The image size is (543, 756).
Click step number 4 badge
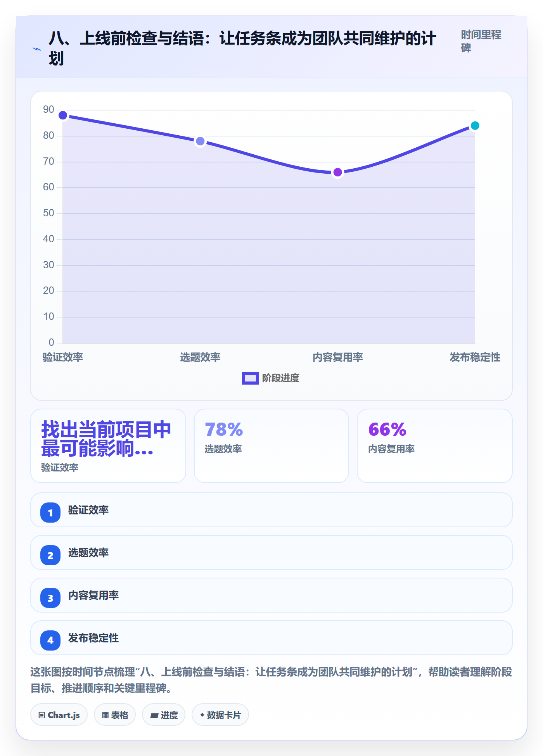[50, 640]
